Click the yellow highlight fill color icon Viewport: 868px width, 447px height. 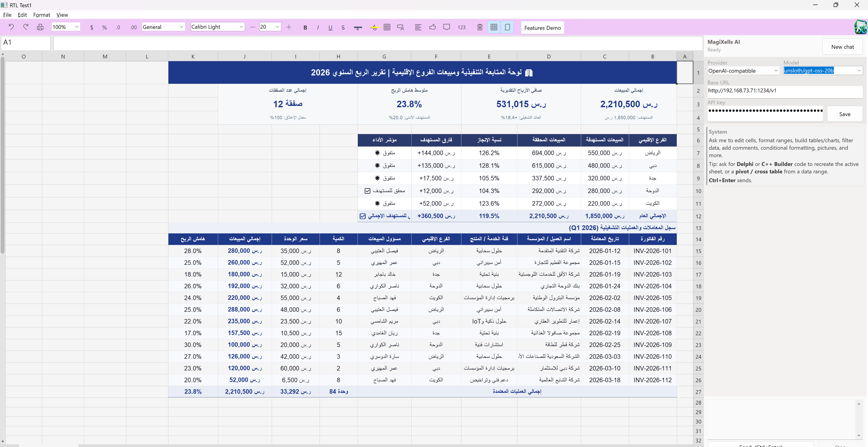(374, 28)
